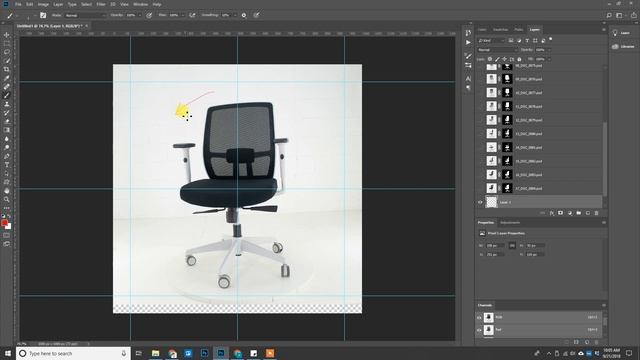Screen dimensions: 640x360
Task: Select the Healing Brush tool
Action: [x=7, y=87]
